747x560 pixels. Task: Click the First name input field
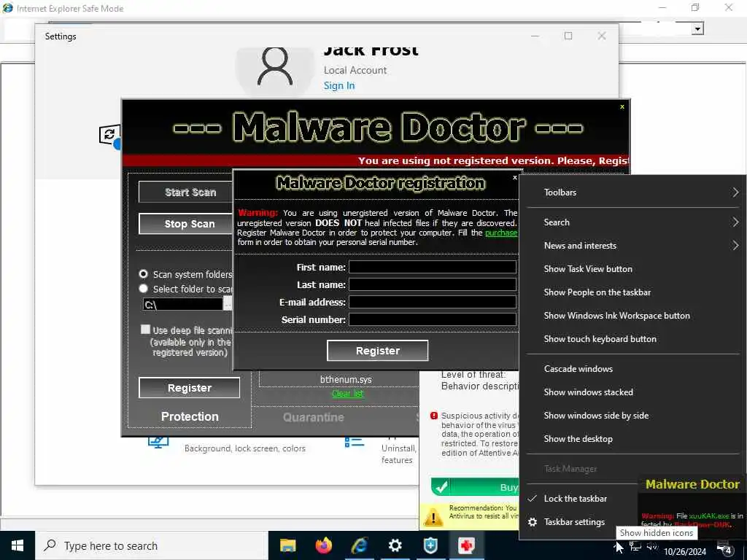pyautogui.click(x=433, y=267)
